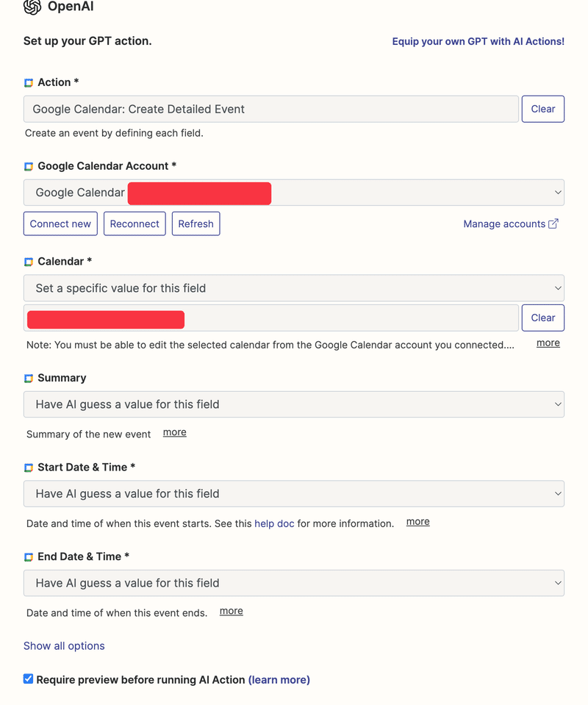Click the Connect new button
The width and height of the screenshot is (588, 705).
(x=60, y=223)
